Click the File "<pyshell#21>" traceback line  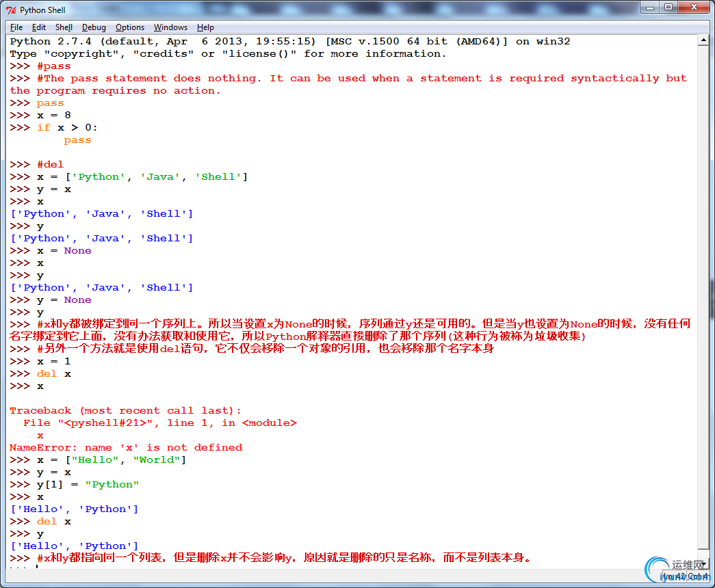point(160,423)
